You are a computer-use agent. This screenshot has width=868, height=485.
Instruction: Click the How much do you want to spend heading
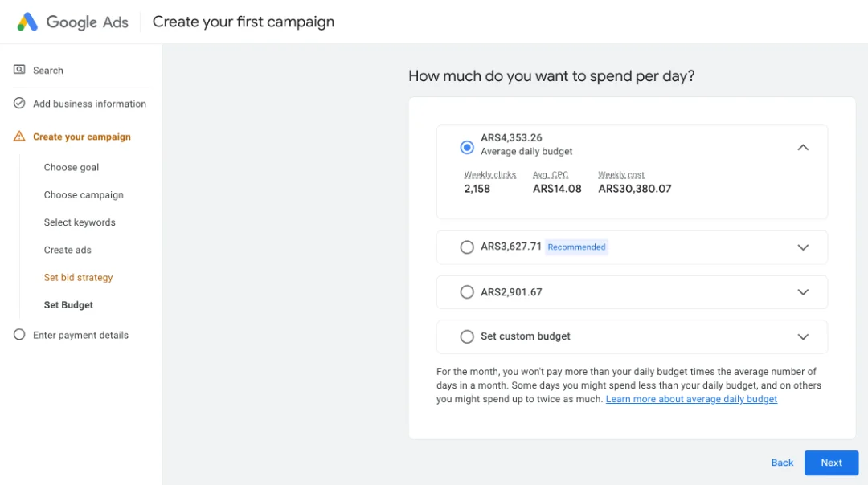[551, 76]
